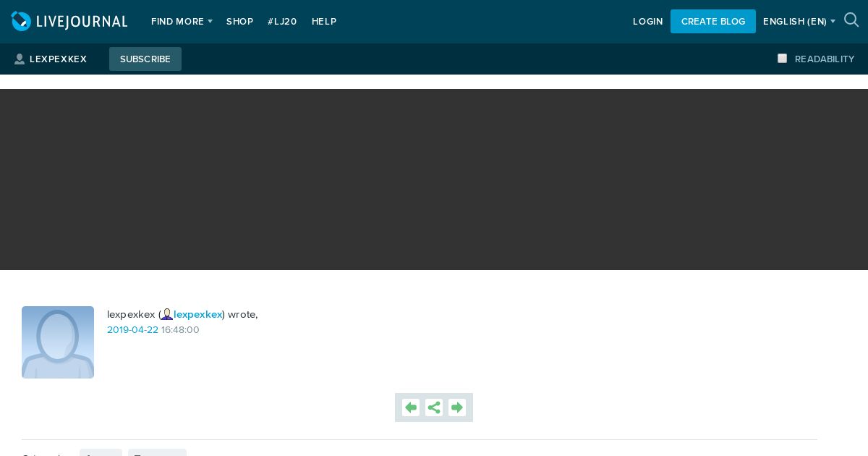Click the dark banner ad area
The height and width of the screenshot is (456, 868).
[x=434, y=180]
